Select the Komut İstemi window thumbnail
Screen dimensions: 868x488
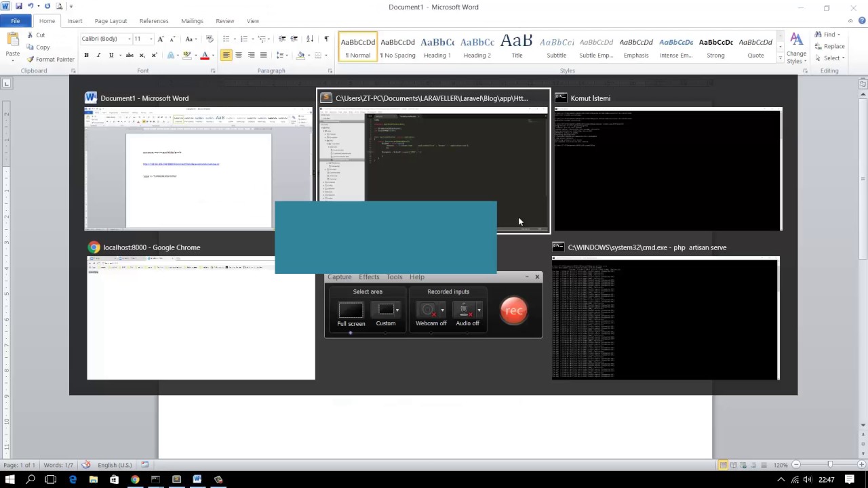point(667,163)
